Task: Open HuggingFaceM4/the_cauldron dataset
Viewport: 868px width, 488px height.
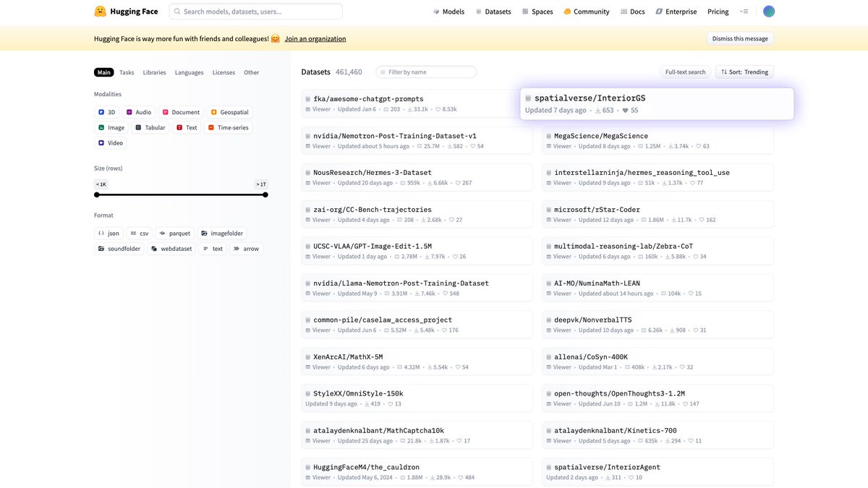Action: (417, 472)
